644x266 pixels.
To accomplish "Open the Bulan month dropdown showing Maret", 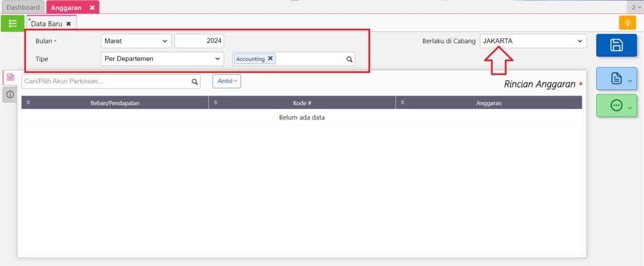I will coord(136,41).
